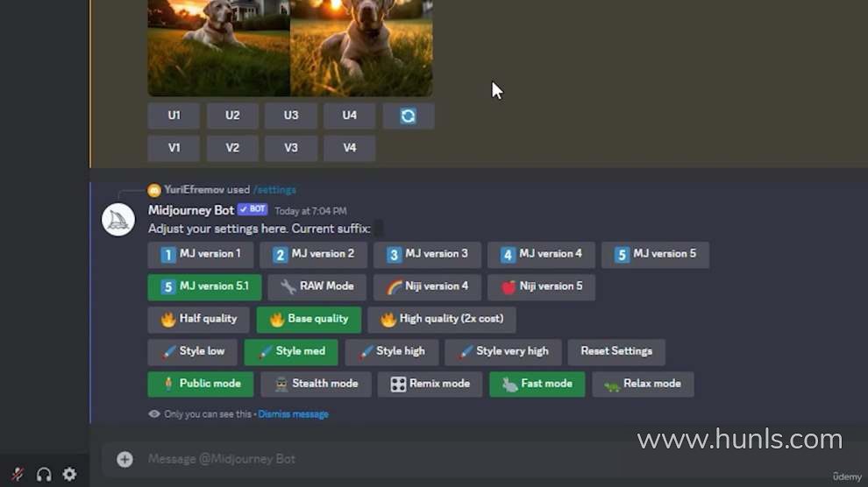Set Style low
The image size is (868, 487).
192,352
